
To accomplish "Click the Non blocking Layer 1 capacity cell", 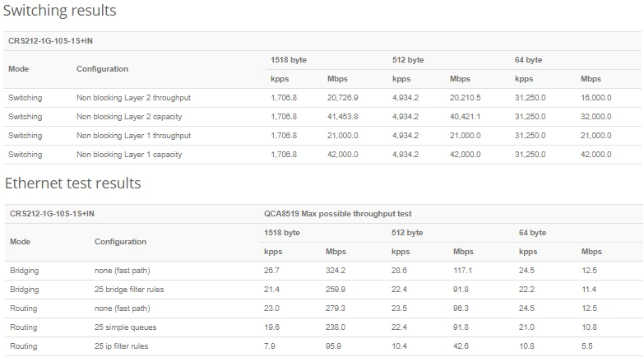I will [x=129, y=155].
